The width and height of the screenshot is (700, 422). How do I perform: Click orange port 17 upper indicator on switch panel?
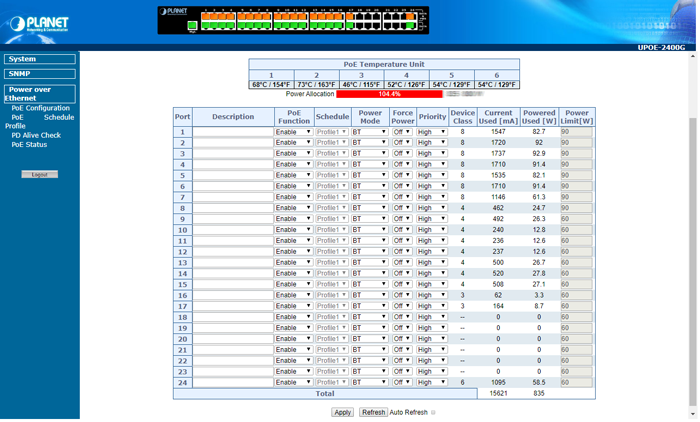pyautogui.click(x=350, y=17)
